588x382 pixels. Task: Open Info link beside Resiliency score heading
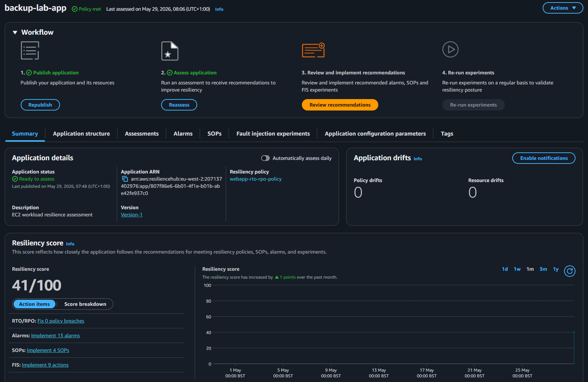[70, 244]
